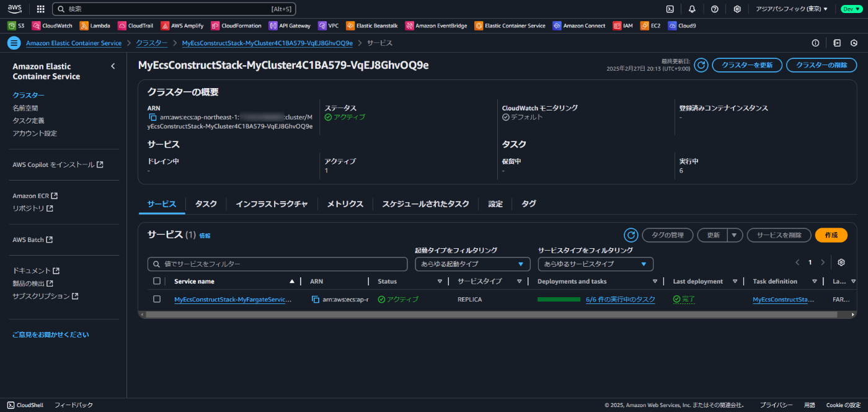
Task: Open VPC from favorites bar
Action: [x=329, y=25]
